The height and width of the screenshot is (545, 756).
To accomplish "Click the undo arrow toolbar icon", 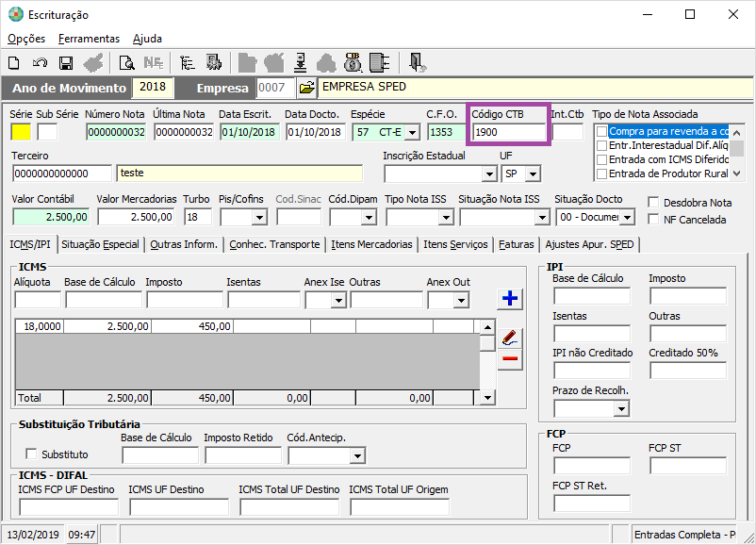I will click(x=40, y=63).
